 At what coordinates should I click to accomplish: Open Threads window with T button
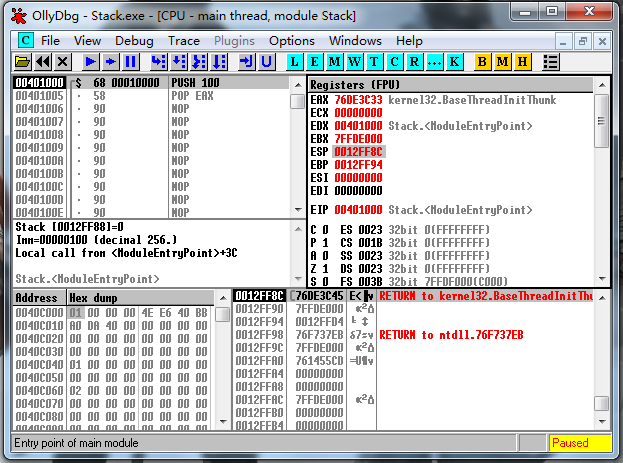click(x=374, y=62)
